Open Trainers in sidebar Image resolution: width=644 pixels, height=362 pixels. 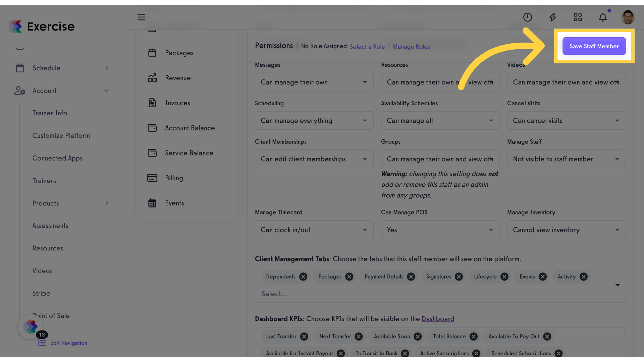(x=44, y=181)
